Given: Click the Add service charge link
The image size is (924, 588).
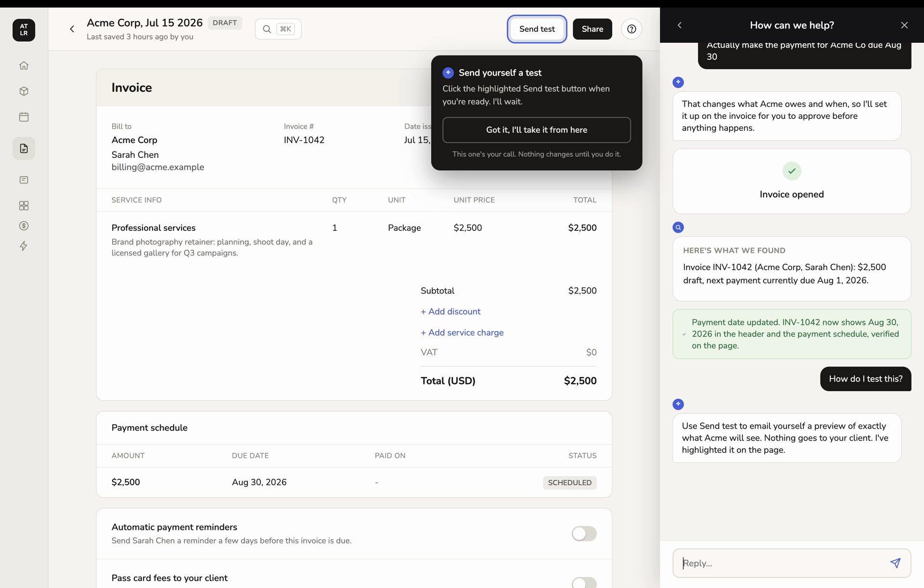Looking at the screenshot, I should click(x=462, y=332).
